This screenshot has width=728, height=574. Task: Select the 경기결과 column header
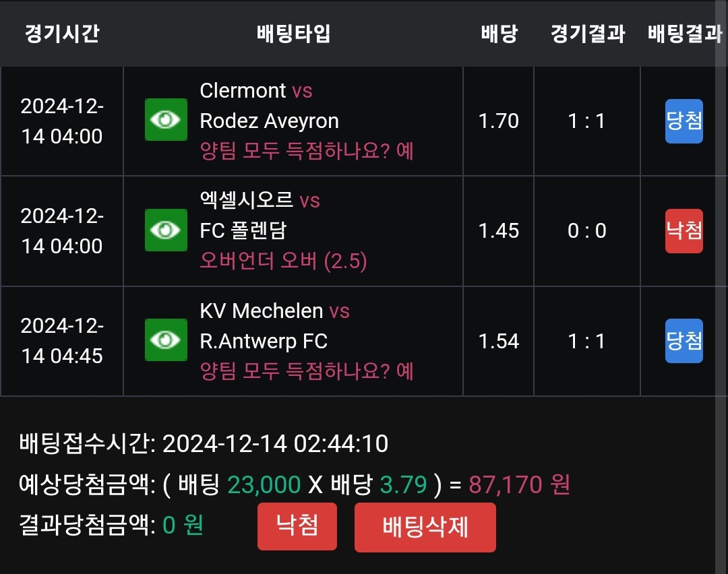587,34
